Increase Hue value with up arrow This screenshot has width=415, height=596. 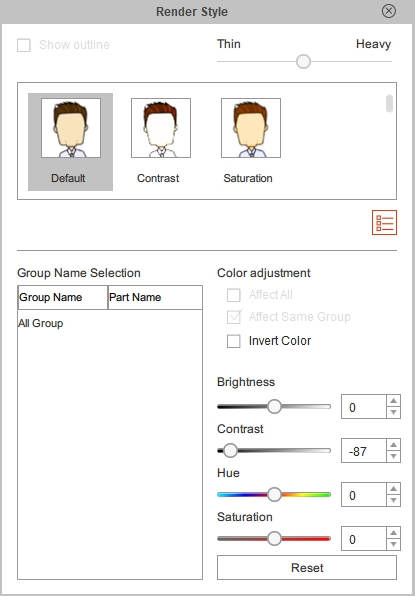pyautogui.click(x=393, y=489)
